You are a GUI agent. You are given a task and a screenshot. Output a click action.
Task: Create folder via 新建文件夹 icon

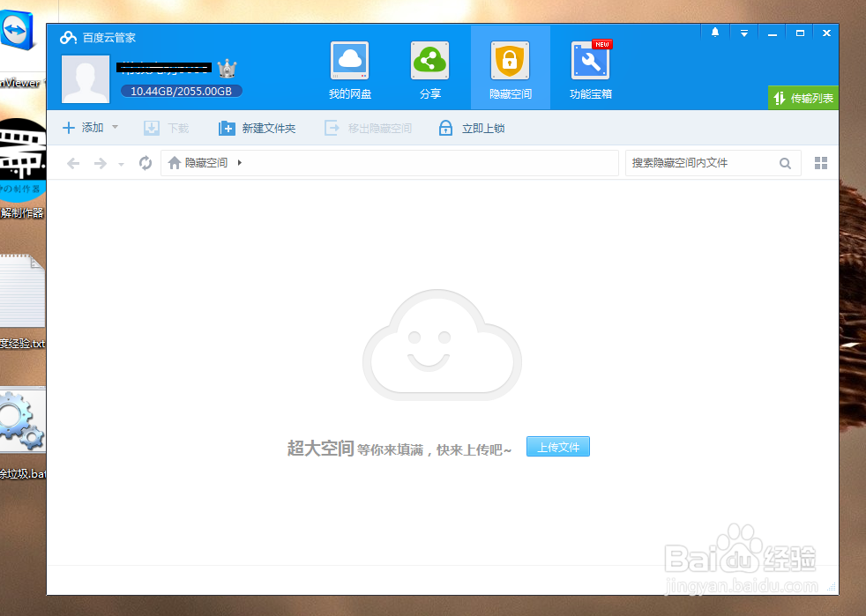tap(257, 128)
